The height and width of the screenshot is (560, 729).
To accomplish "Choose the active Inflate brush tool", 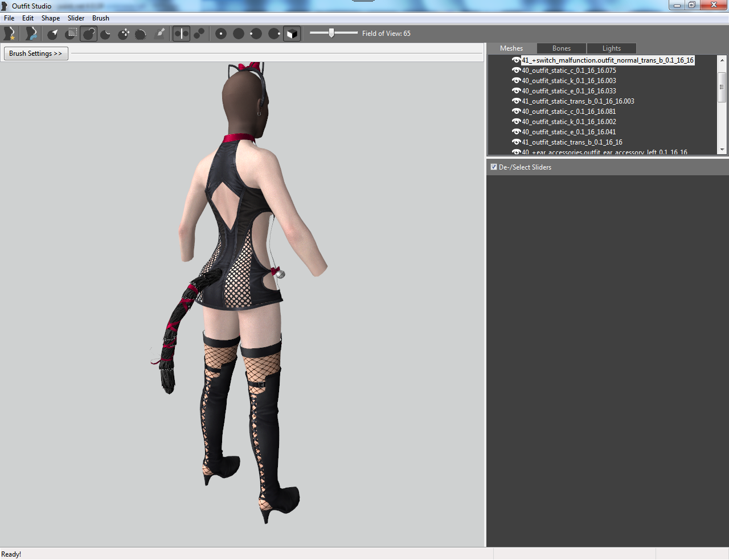I will pyautogui.click(x=89, y=34).
